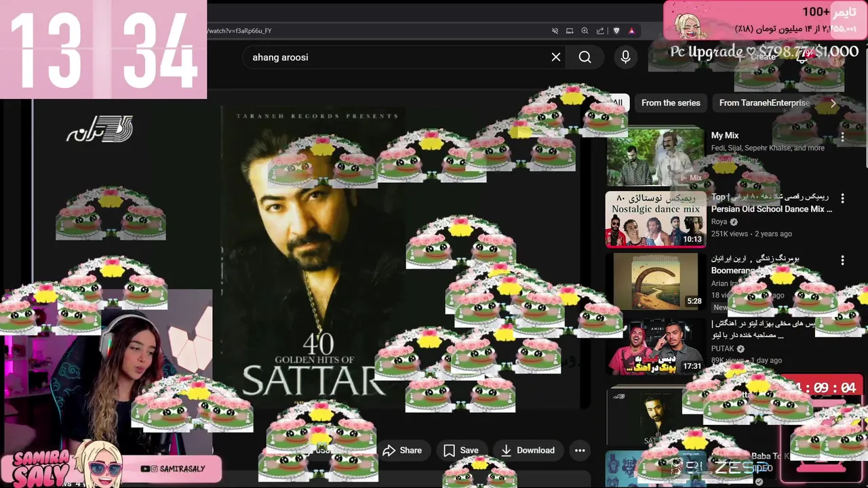
Task: Open the Boomerang video thumbnail
Action: click(x=655, y=281)
